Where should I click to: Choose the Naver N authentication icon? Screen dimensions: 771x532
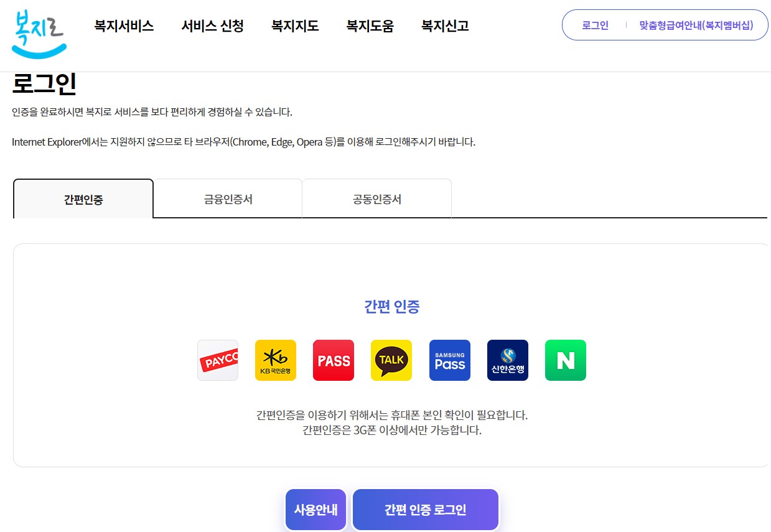coord(565,360)
